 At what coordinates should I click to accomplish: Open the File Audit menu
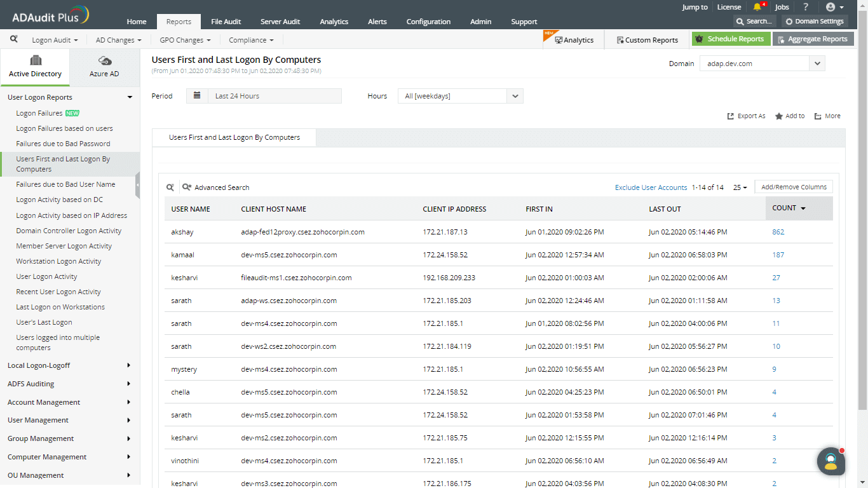click(226, 21)
